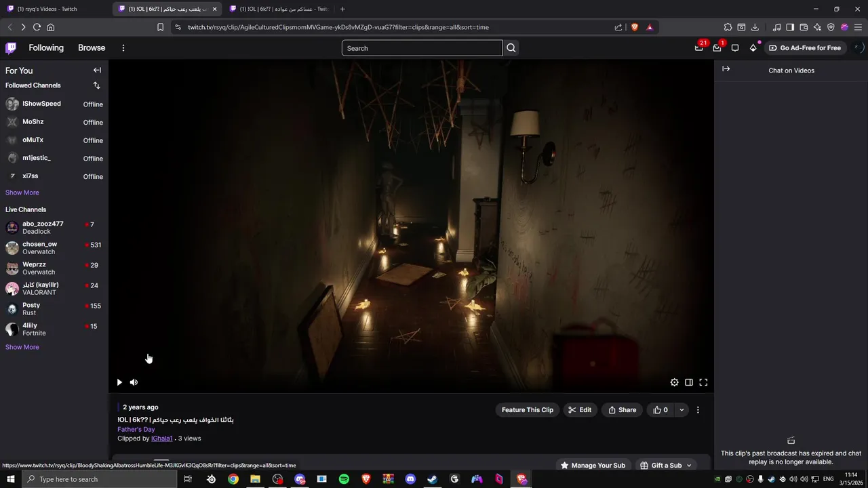Open Twitch notifications with 21 badge

click(x=699, y=48)
